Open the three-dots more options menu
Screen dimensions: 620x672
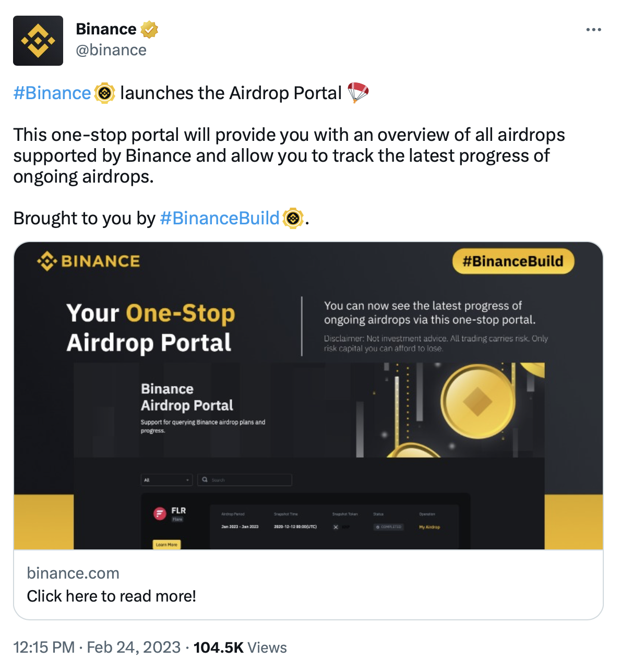pyautogui.click(x=593, y=30)
